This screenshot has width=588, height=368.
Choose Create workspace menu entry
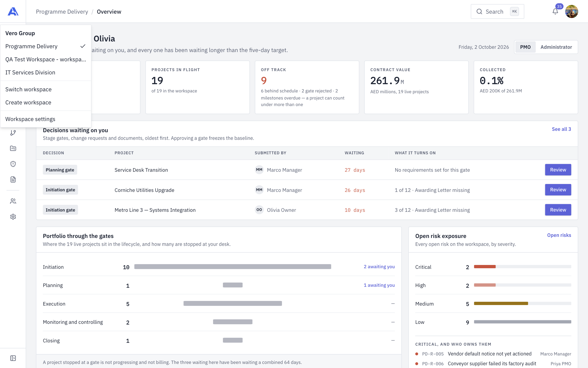click(46, 102)
